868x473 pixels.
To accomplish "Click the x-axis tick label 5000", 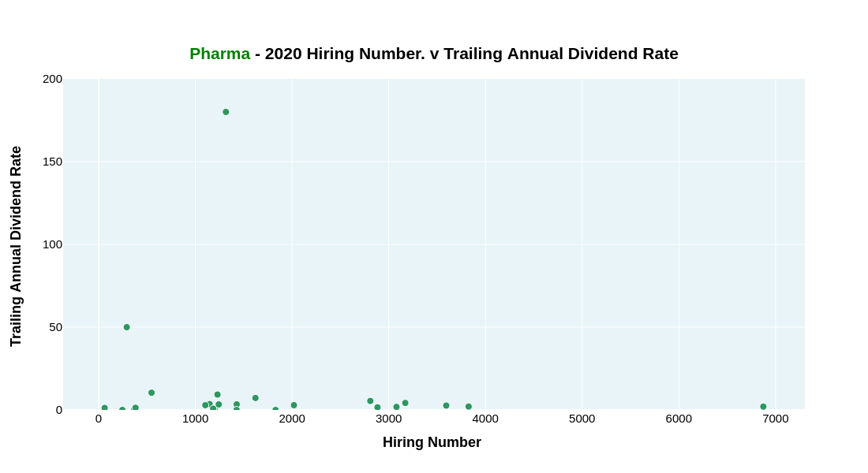I will [582, 419].
